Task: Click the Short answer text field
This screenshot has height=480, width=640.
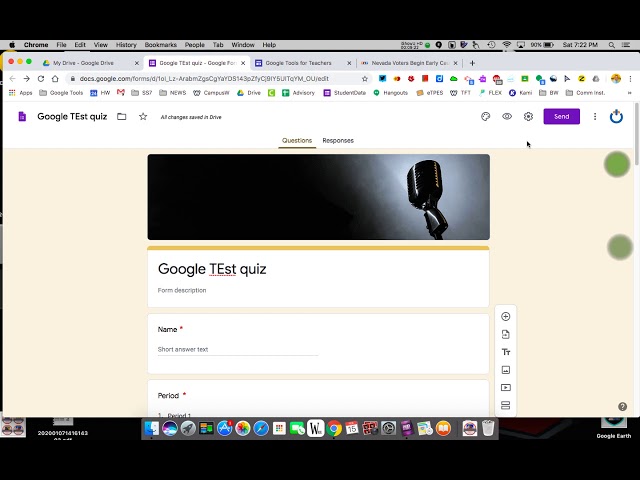Action: 238,349
